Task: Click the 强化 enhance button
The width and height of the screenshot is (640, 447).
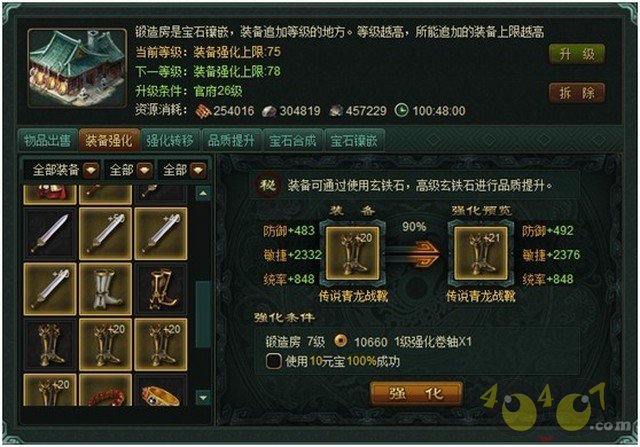Action: pos(416,394)
